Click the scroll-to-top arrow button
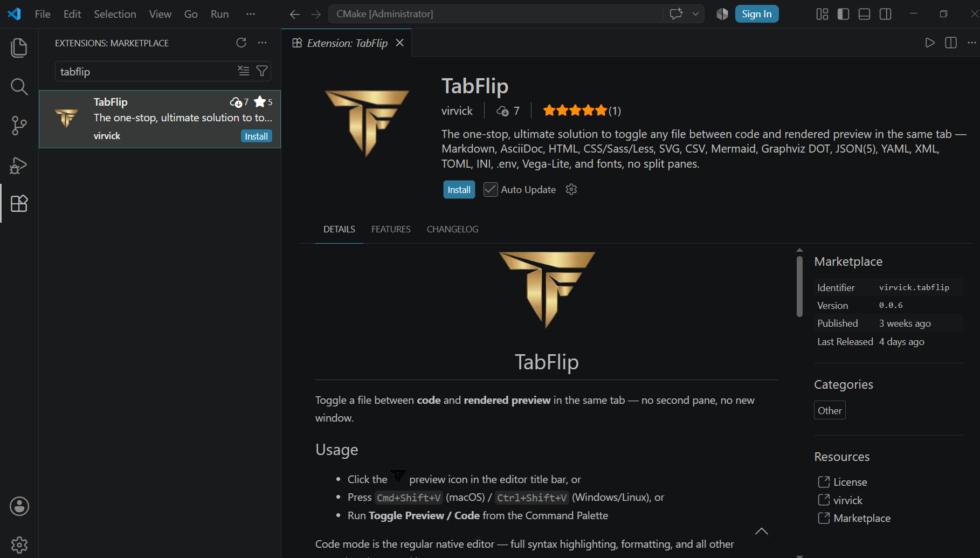The width and height of the screenshot is (980, 558). coord(762,532)
